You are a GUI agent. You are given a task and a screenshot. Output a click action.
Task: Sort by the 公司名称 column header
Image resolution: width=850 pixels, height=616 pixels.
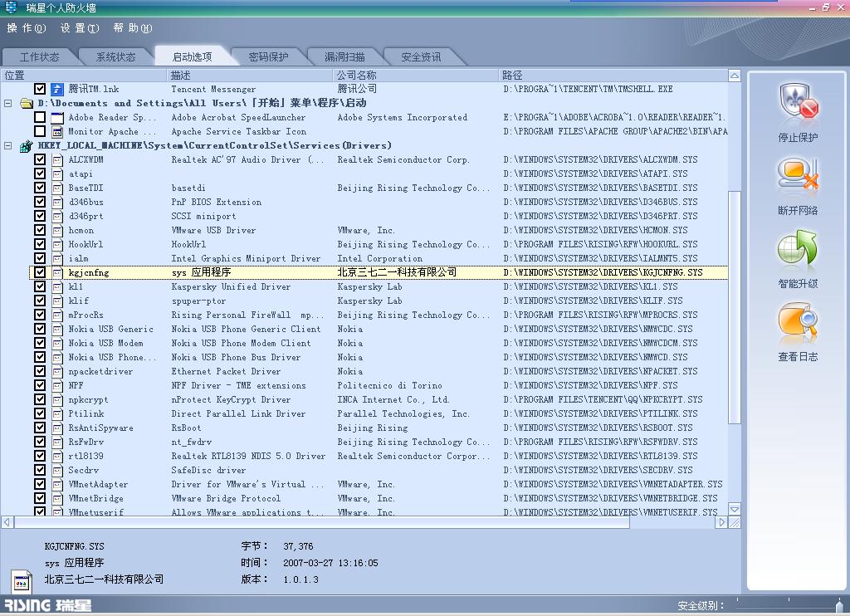point(416,76)
